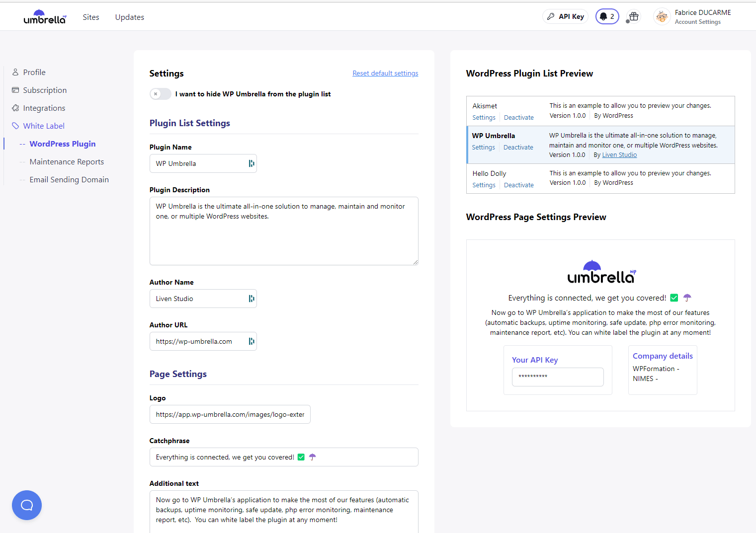Select Maintenance Reports in sidebar
The width and height of the screenshot is (756, 533).
click(x=67, y=162)
